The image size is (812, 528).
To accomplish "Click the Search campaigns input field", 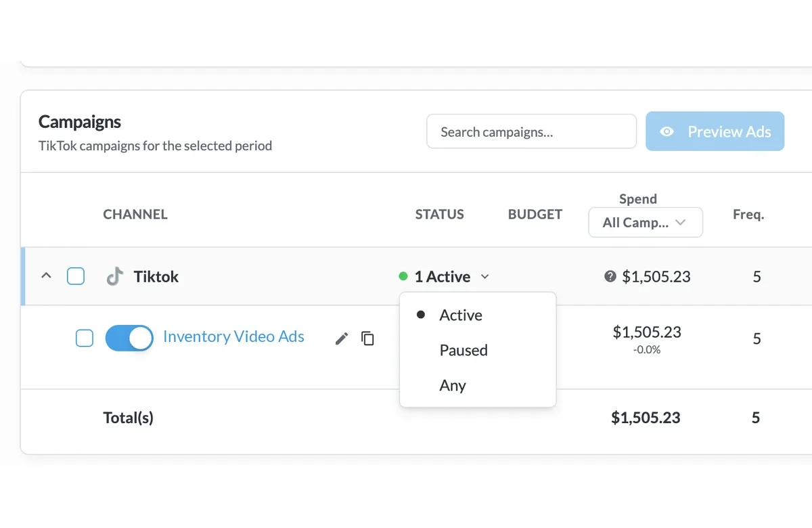I will [x=532, y=131].
